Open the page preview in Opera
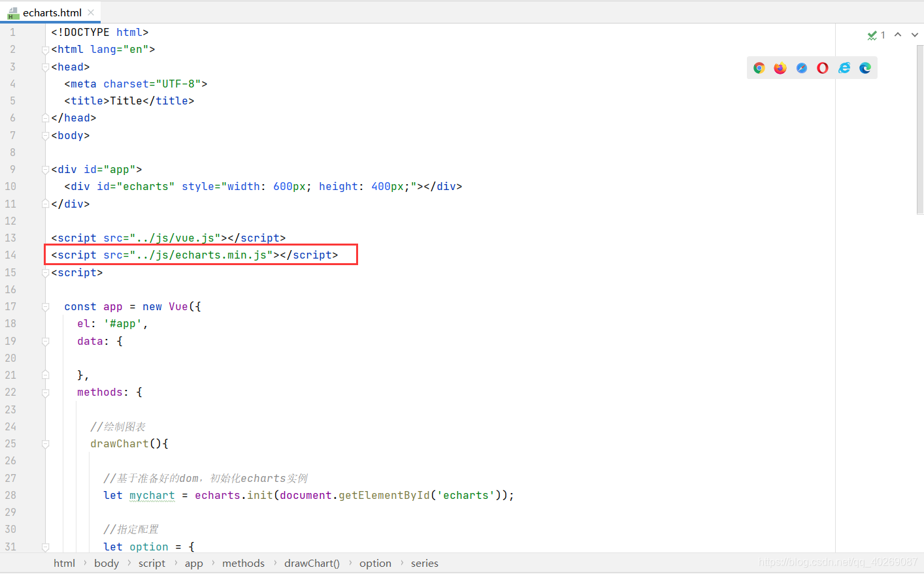 pyautogui.click(x=823, y=68)
